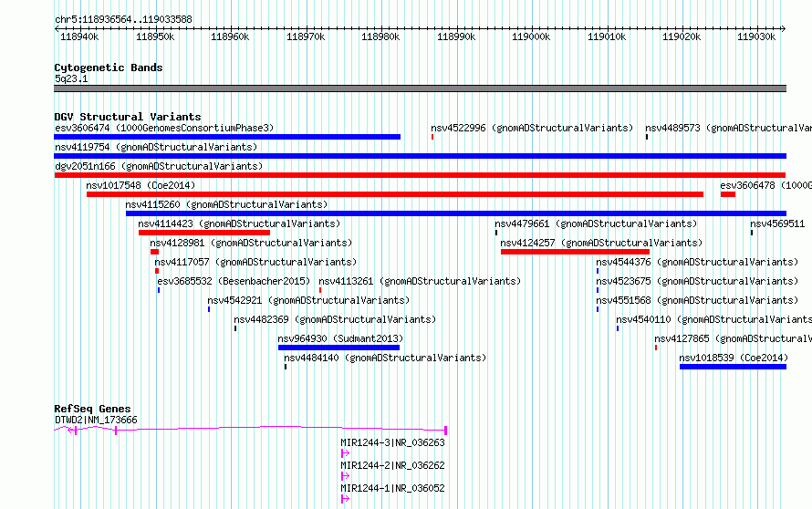Click the 119000k ruler position label
Viewport: 812px width, 509px height.
(531, 36)
